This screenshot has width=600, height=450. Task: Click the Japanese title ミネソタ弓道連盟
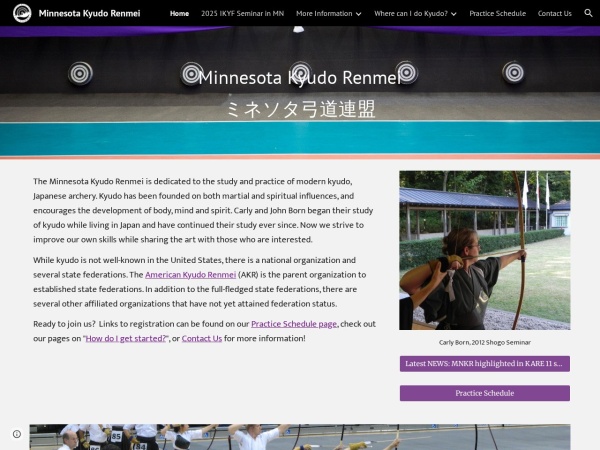pos(301,109)
